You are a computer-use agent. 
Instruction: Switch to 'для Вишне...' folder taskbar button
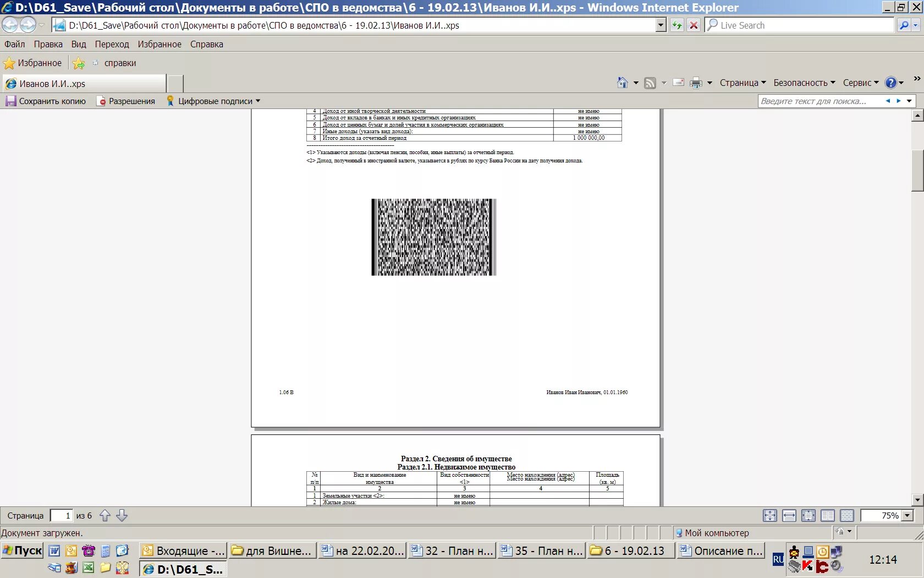[x=272, y=550]
